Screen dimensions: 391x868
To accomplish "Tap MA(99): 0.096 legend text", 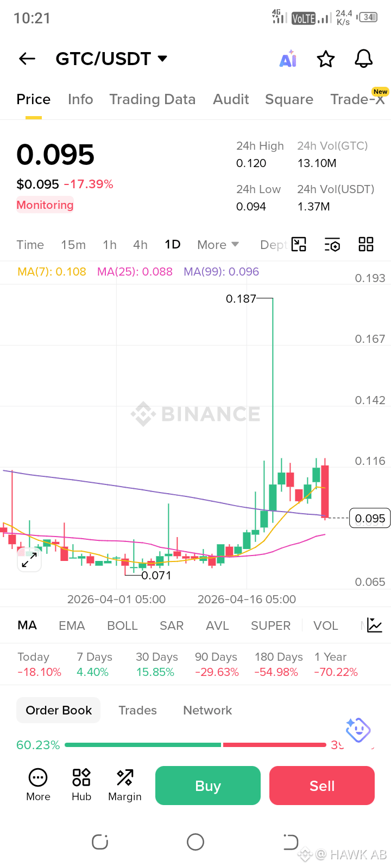I will pos(221,272).
